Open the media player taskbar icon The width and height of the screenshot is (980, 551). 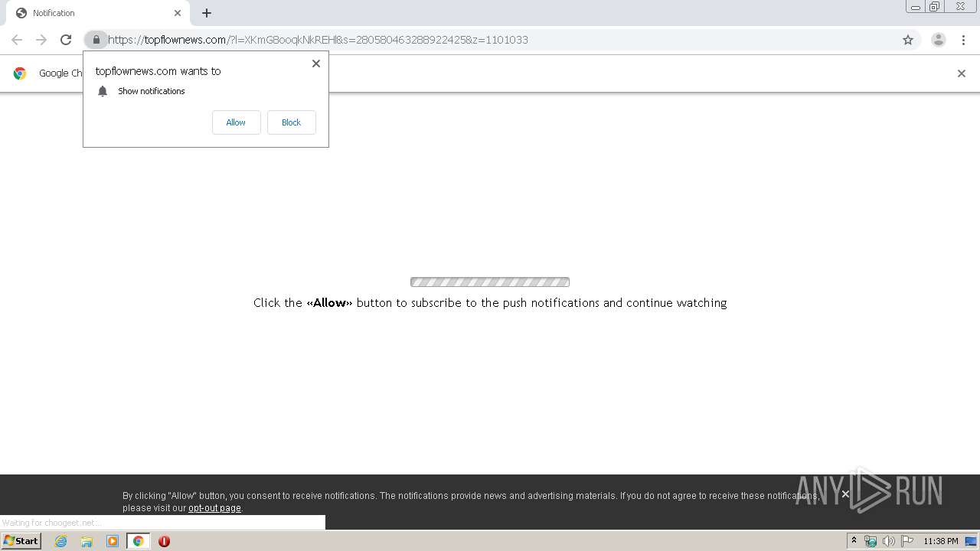point(113,541)
